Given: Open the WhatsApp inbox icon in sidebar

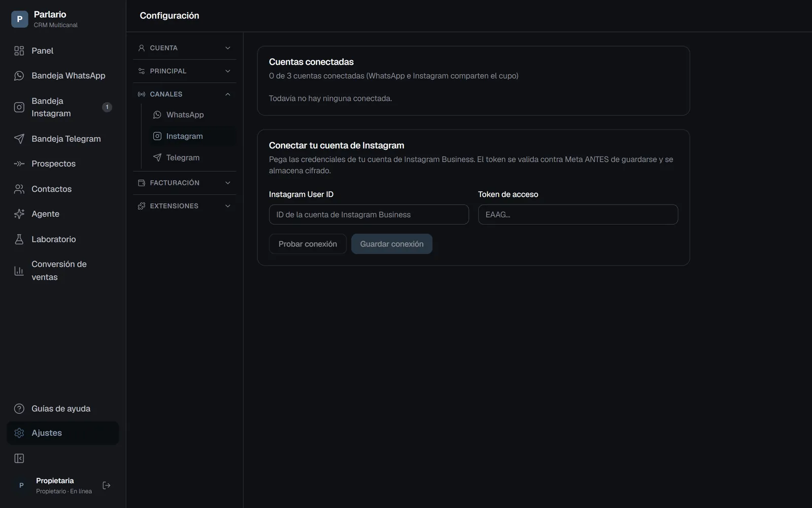Looking at the screenshot, I should pos(19,76).
